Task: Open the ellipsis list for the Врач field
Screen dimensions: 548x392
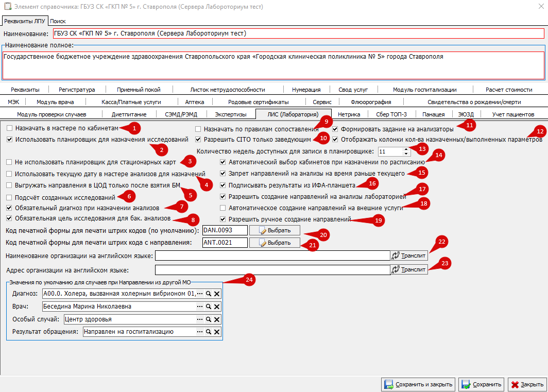Action: [200, 306]
